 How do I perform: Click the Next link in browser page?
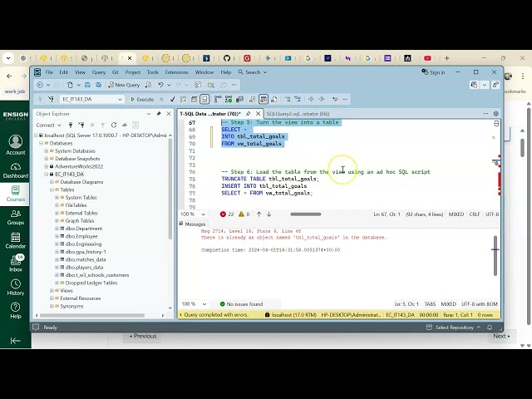pos(501,336)
